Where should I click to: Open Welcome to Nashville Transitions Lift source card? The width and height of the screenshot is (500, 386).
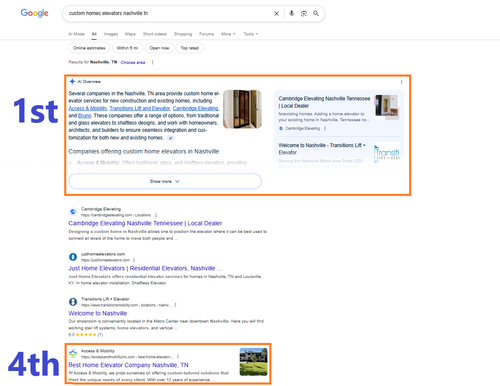322,149
